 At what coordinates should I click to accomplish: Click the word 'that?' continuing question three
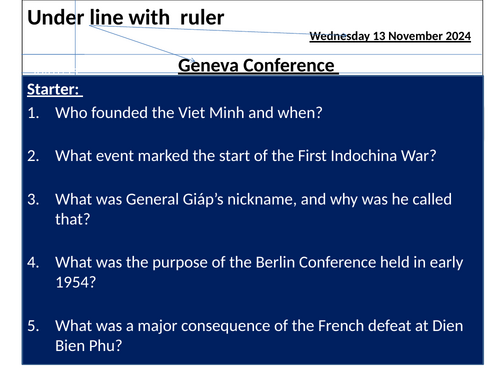[73, 219]
